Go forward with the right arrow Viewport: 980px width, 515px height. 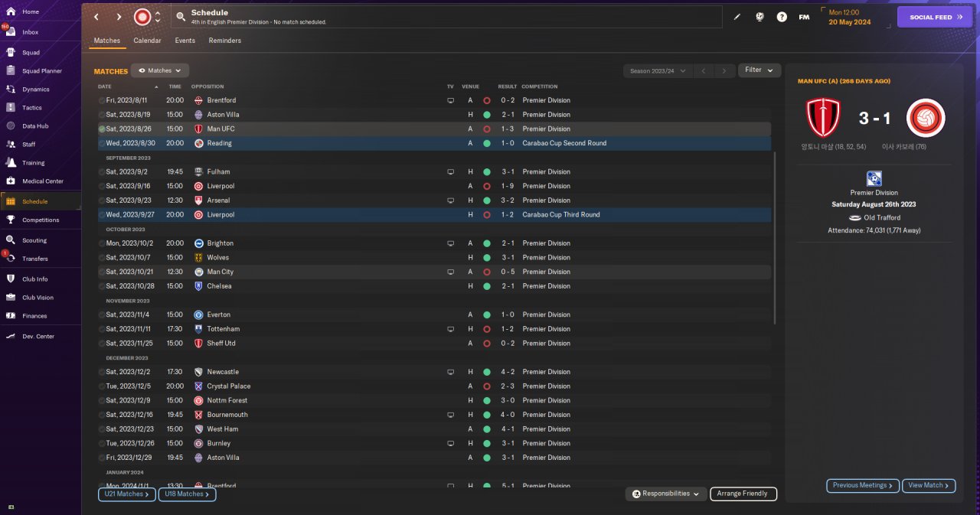point(119,17)
